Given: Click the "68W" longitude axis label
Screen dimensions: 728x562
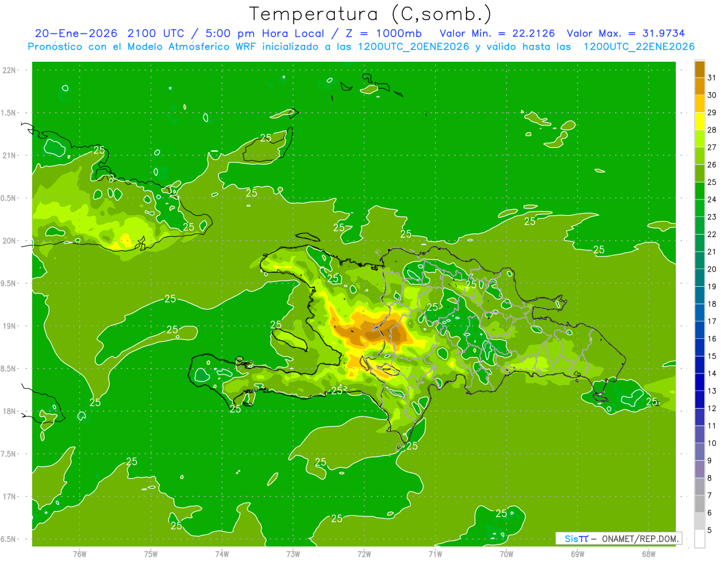Looking at the screenshot, I should click(649, 554).
